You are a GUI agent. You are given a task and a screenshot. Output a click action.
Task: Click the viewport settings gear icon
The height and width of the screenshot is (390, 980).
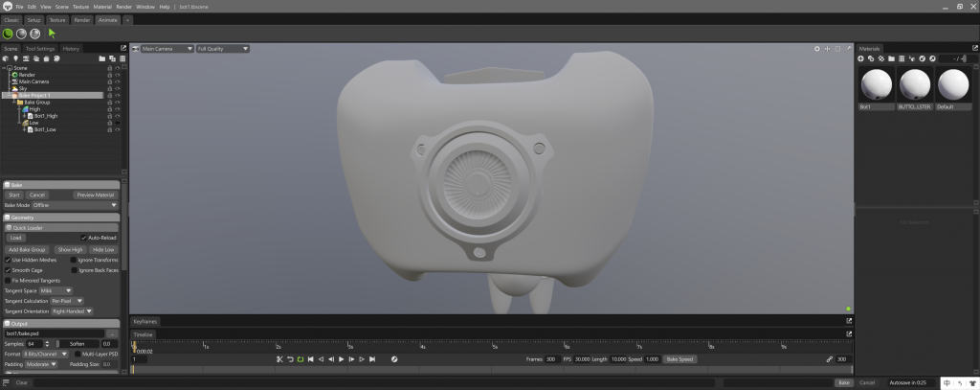(x=816, y=48)
